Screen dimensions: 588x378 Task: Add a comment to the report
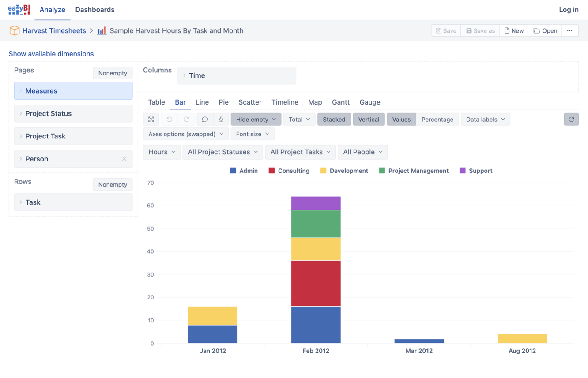[x=204, y=119]
